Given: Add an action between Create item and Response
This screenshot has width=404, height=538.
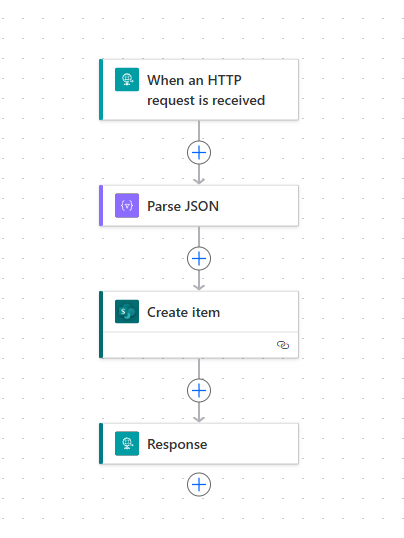Looking at the screenshot, I should click(x=199, y=390).
